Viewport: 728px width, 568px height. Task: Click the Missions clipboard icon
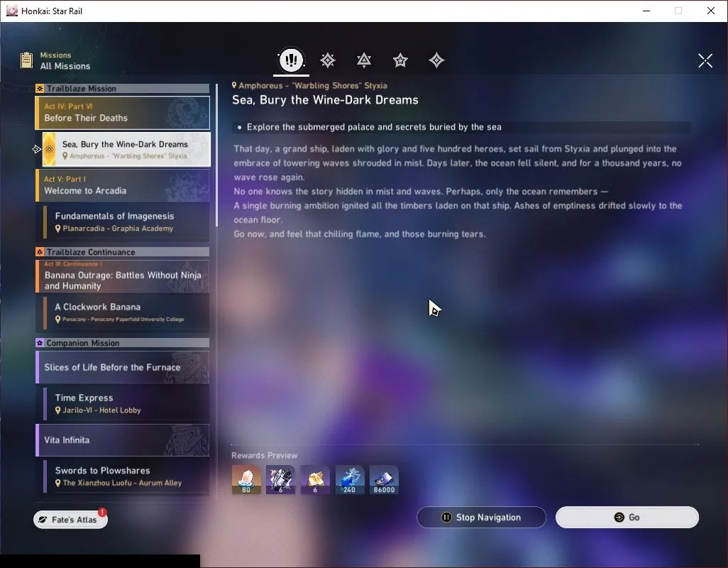[x=26, y=60]
